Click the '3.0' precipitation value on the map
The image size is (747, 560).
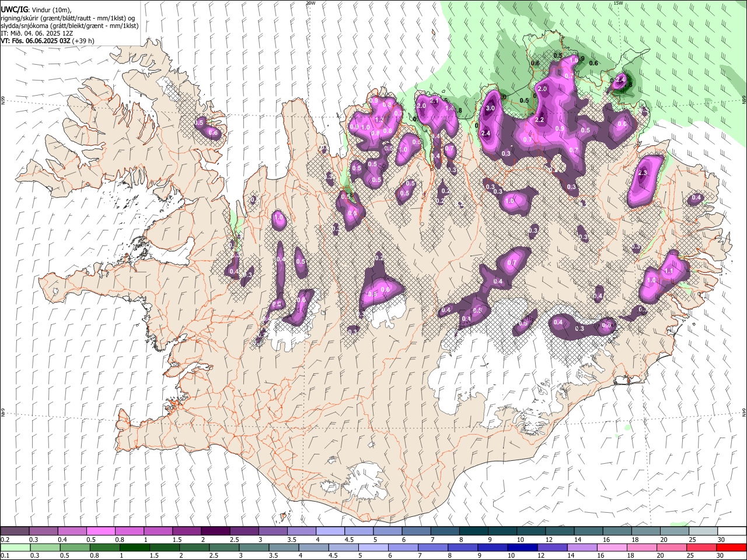[x=490, y=108]
